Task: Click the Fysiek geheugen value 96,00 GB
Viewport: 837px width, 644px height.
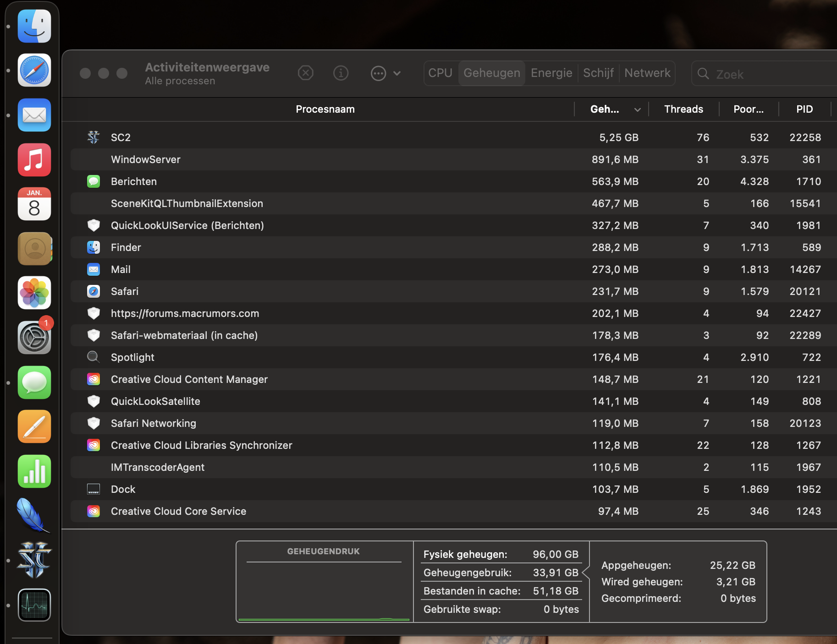Action: tap(556, 554)
